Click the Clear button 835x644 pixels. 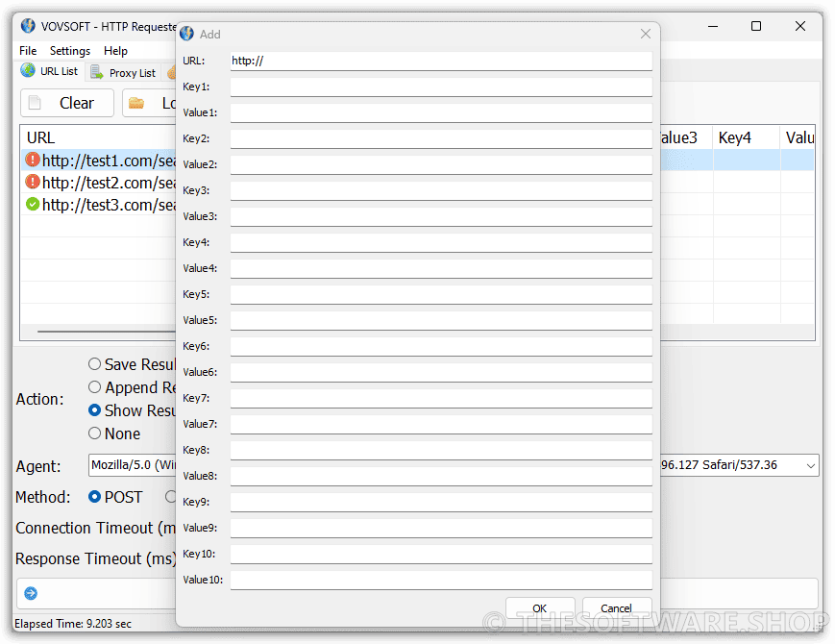67,103
